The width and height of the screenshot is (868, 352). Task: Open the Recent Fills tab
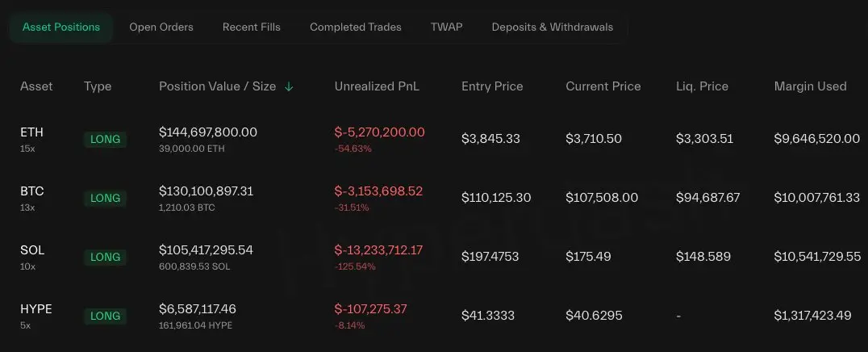tap(252, 27)
